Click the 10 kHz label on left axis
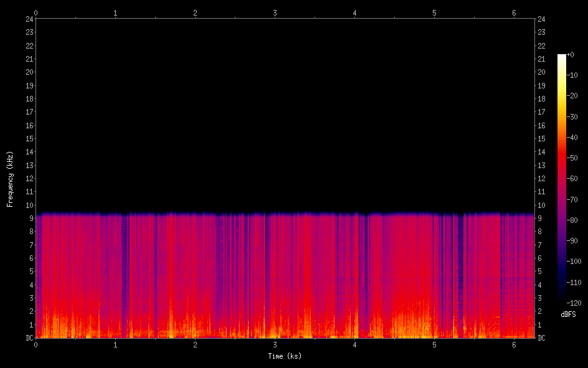 [x=29, y=205]
